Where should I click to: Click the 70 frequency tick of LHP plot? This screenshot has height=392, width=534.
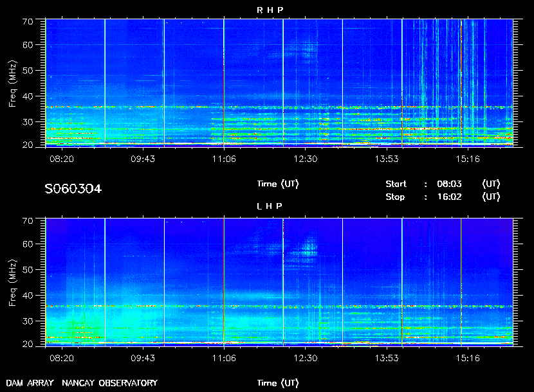pos(28,221)
